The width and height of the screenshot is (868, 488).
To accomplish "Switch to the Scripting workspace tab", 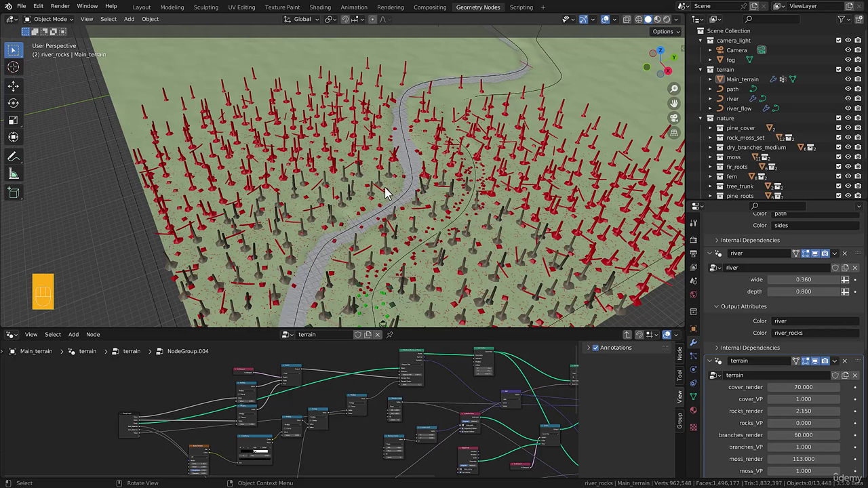I will pyautogui.click(x=521, y=7).
